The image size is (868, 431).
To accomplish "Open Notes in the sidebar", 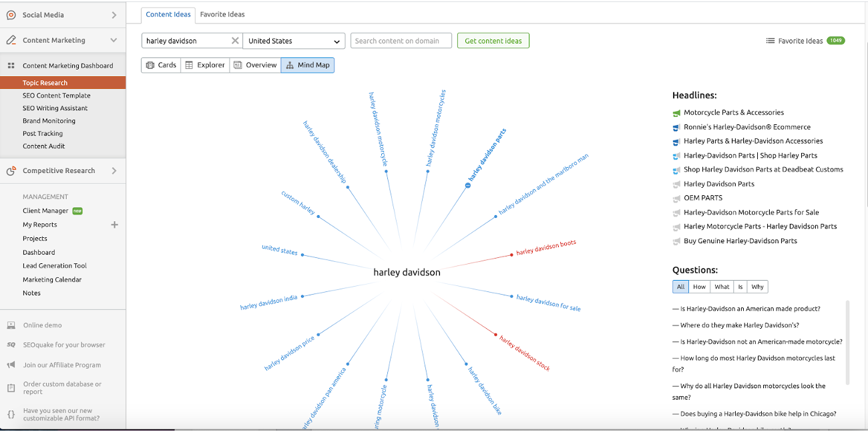I will 31,293.
